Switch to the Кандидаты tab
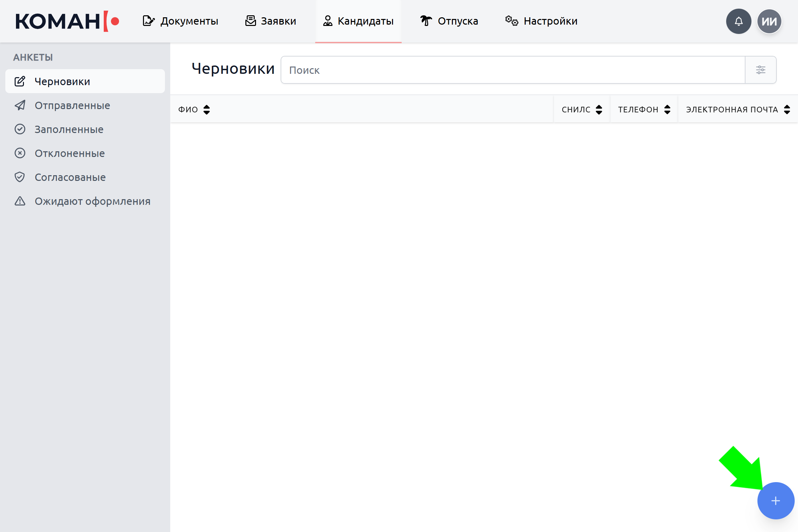Viewport: 798px width, 532px height. click(x=358, y=21)
